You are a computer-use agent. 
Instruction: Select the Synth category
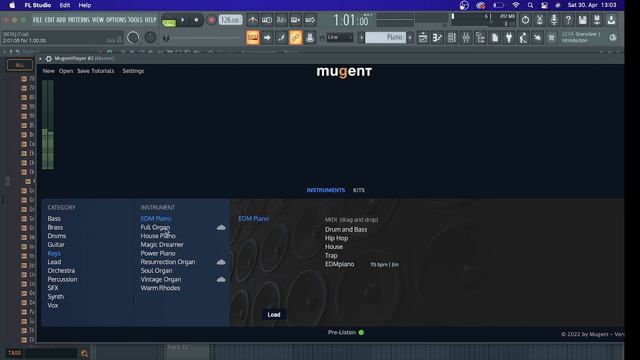coord(56,297)
